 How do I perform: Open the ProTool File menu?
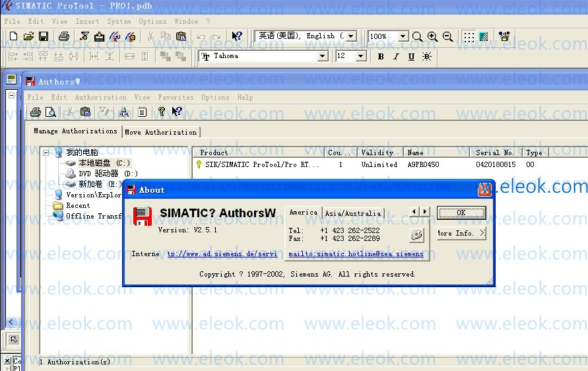(x=12, y=21)
